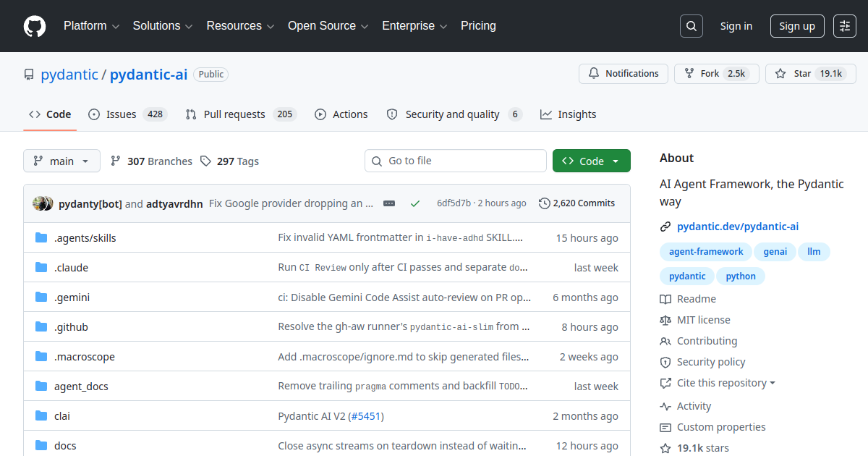Open the Activity link
Screen dimensions: 868x456
tap(686, 406)
